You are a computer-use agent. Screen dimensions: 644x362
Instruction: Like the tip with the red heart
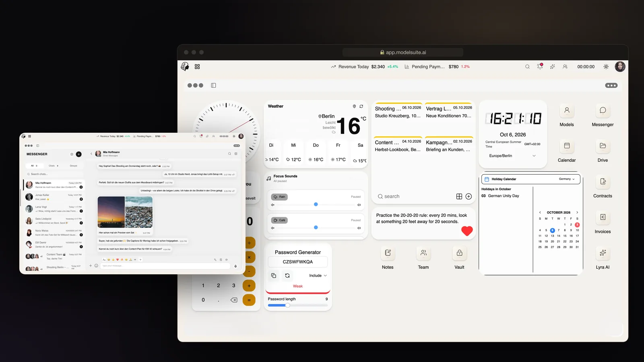(467, 231)
